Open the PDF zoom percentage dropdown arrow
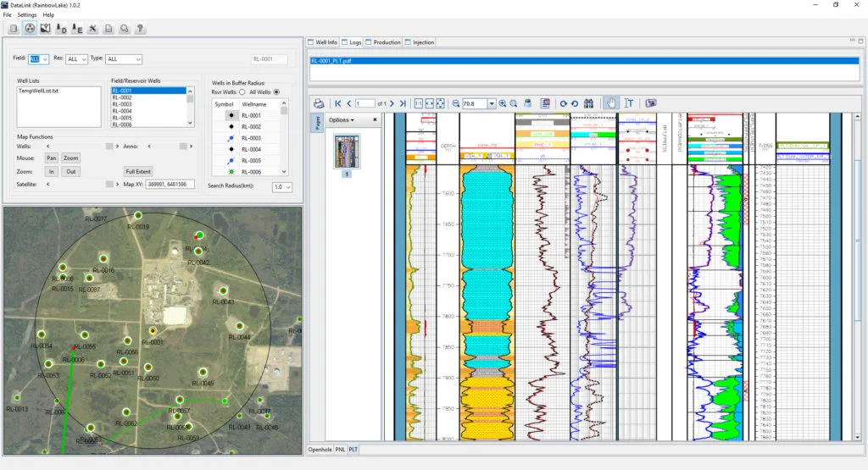 pyautogui.click(x=491, y=103)
